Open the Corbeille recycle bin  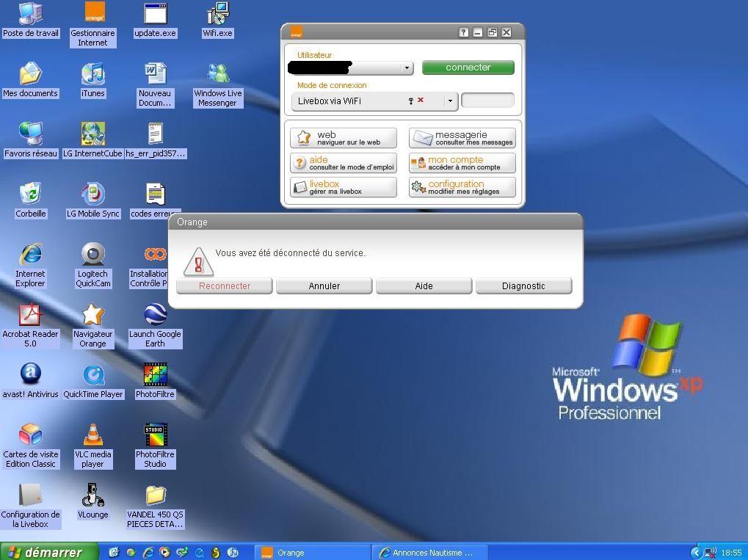(x=30, y=194)
